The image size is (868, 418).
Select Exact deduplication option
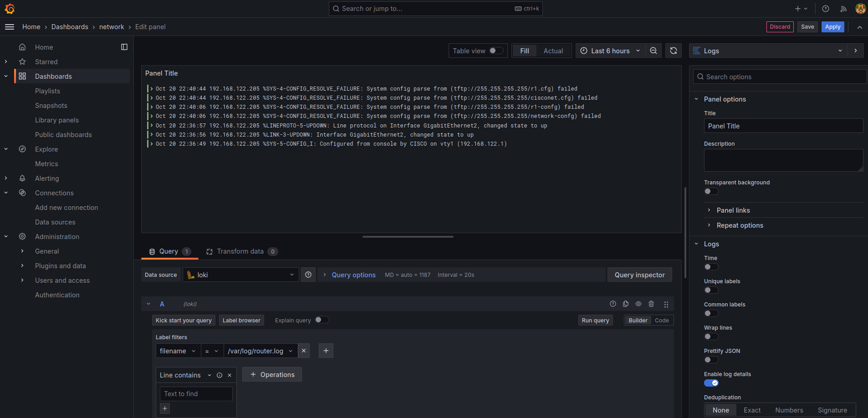pos(752,410)
